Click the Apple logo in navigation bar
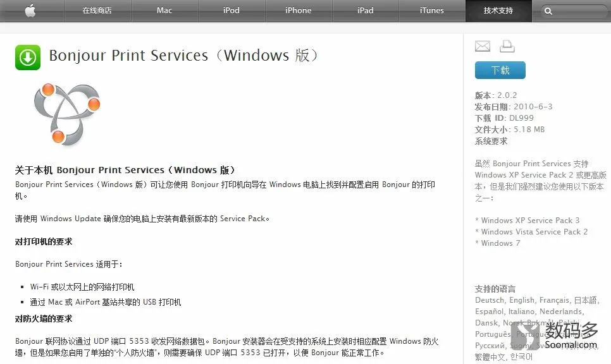This screenshot has height=364, width=611. (30, 11)
